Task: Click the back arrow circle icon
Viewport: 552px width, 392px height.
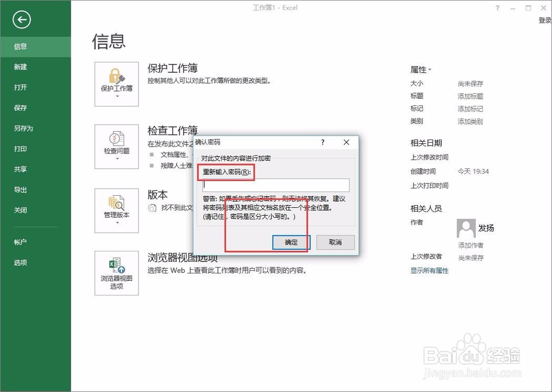Action: [x=22, y=20]
